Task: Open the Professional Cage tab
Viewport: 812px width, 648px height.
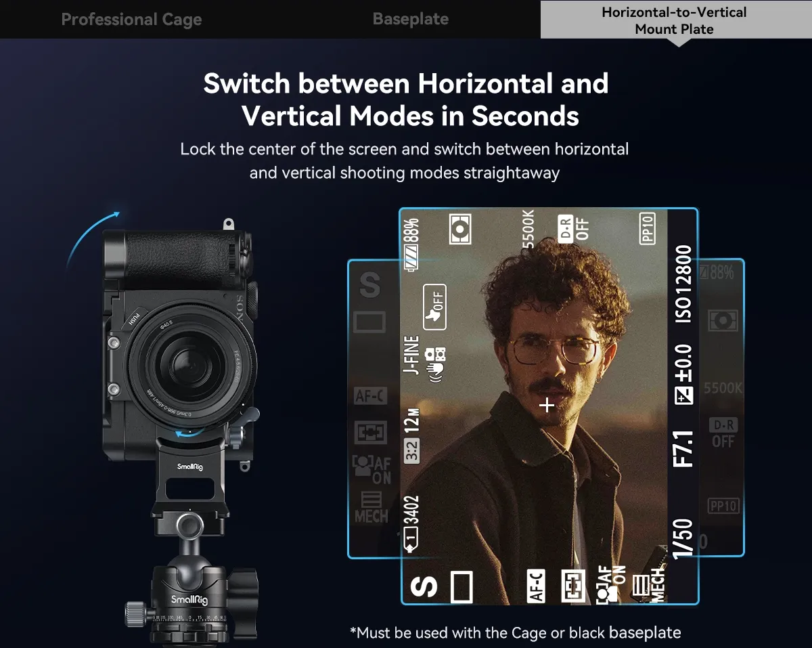Action: pos(131,20)
